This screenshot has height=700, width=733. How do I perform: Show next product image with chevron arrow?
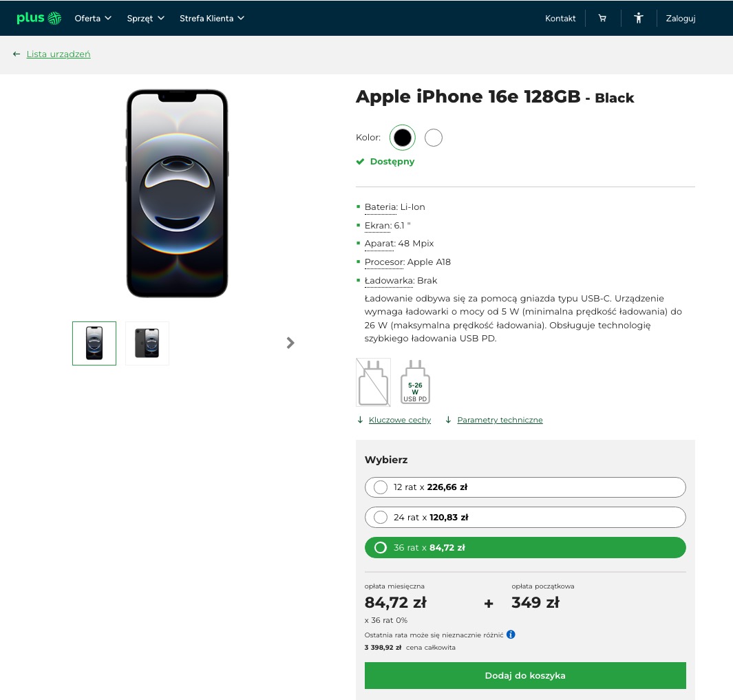[x=290, y=343]
